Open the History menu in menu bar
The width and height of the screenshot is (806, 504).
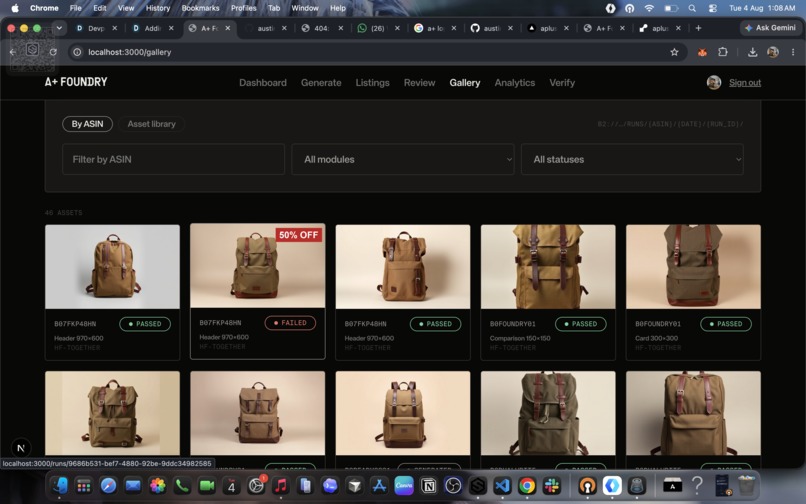click(x=158, y=8)
